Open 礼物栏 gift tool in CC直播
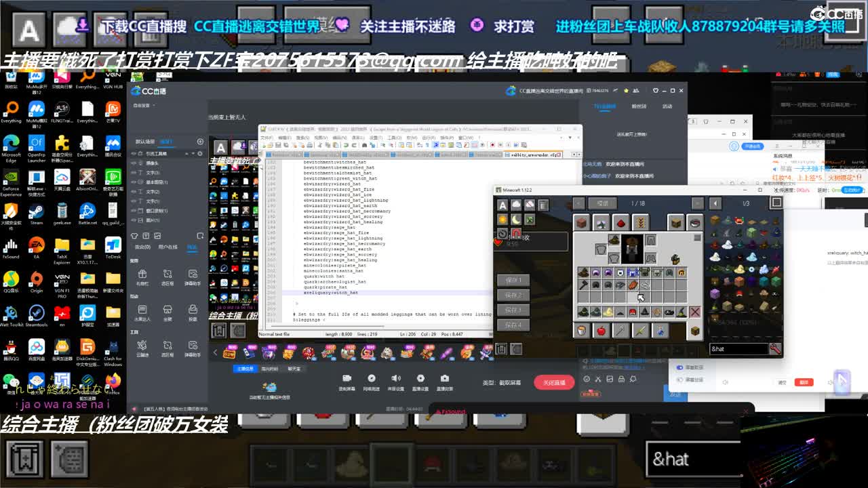Image resolution: width=868 pixels, height=488 pixels. coord(142,277)
